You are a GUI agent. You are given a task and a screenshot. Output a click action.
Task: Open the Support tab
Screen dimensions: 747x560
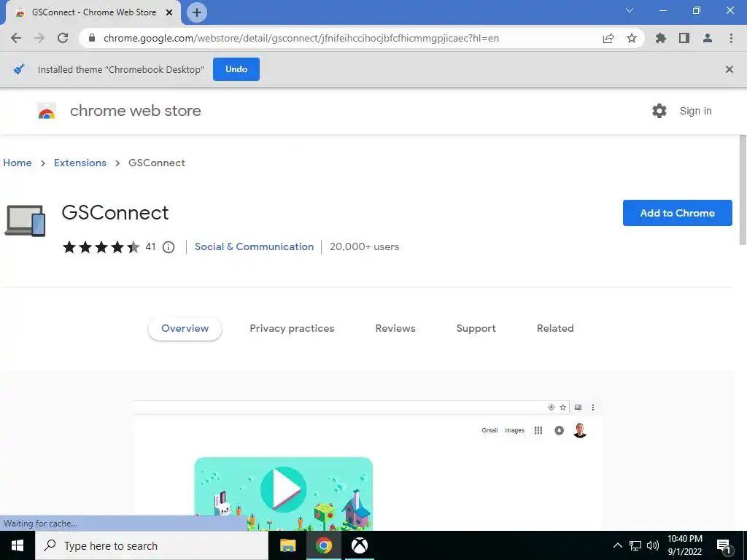(476, 328)
